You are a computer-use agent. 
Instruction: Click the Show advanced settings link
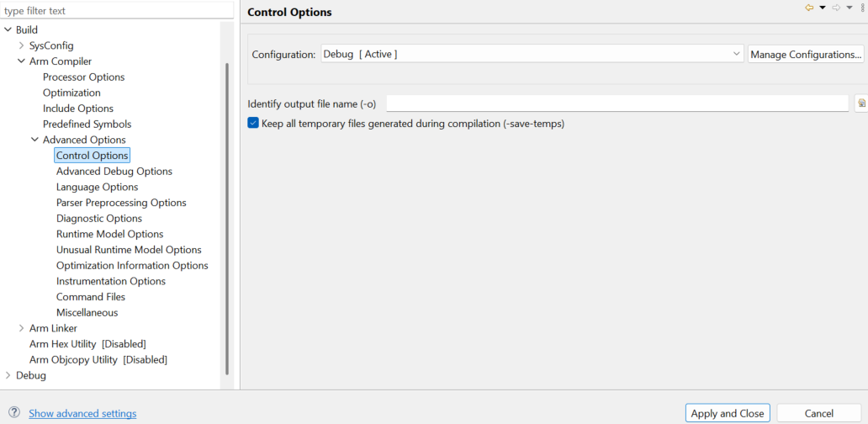82,413
